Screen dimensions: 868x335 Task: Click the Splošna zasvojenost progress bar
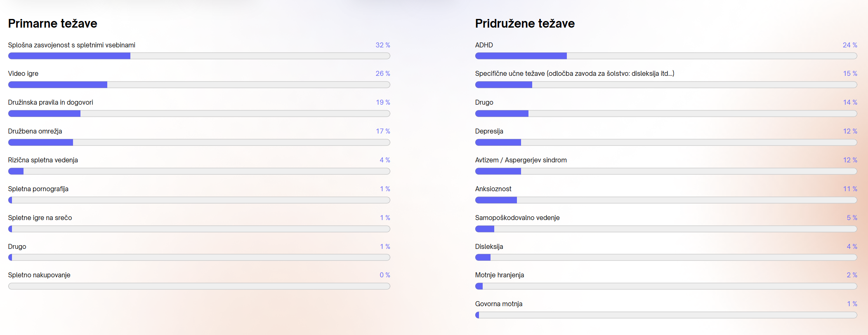(199, 56)
